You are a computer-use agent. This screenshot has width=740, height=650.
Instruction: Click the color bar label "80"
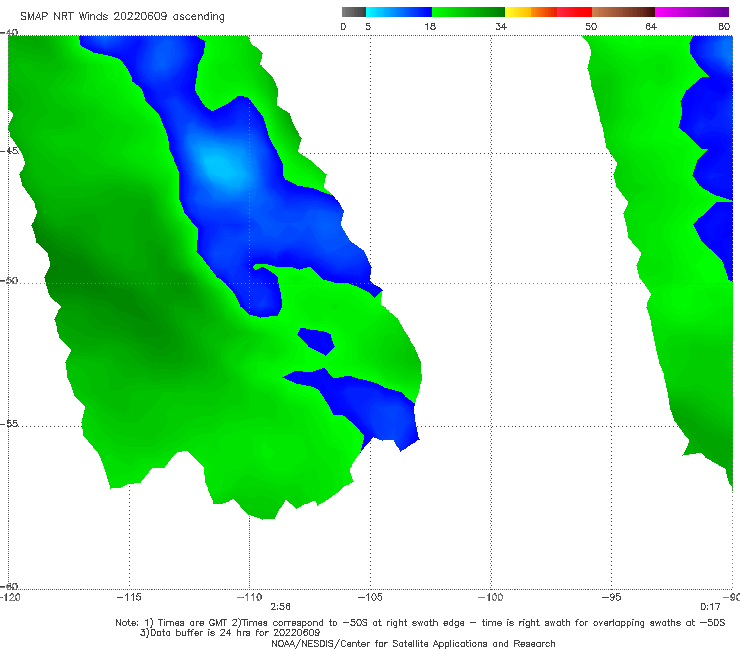coord(724,26)
